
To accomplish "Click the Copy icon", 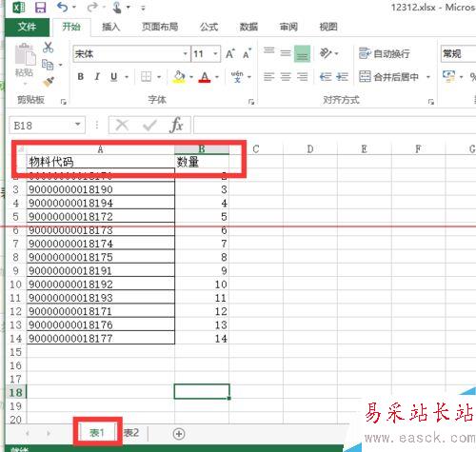I will (48, 65).
